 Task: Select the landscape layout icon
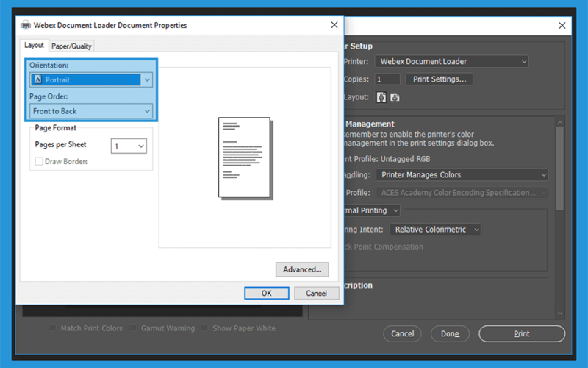[395, 98]
